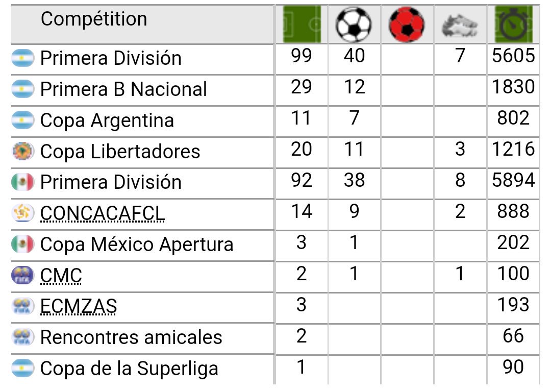551x392 pixels.
Task: Click the grey boot assists icon
Action: click(460, 26)
